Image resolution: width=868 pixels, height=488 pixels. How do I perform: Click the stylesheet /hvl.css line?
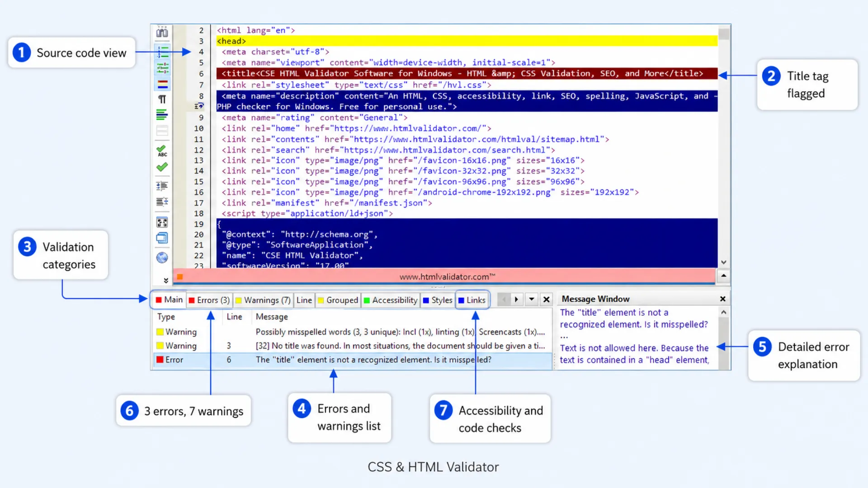tap(356, 85)
